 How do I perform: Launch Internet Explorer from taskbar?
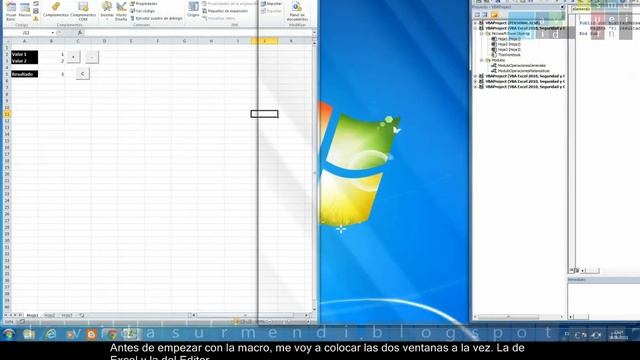click(51, 334)
